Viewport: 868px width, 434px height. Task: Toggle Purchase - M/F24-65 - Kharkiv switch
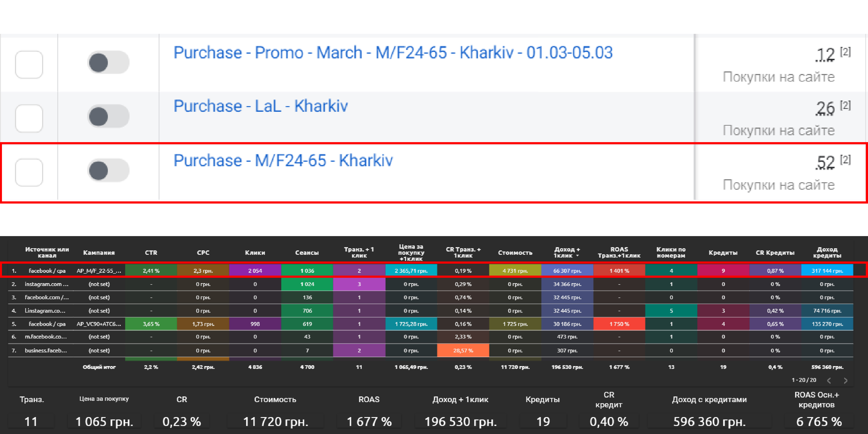(x=108, y=171)
